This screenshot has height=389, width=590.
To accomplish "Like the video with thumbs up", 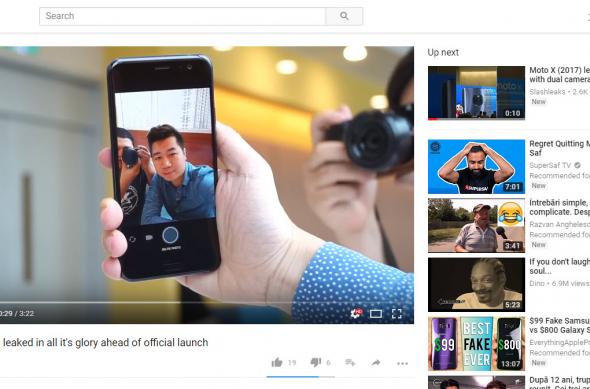I will [x=277, y=363].
